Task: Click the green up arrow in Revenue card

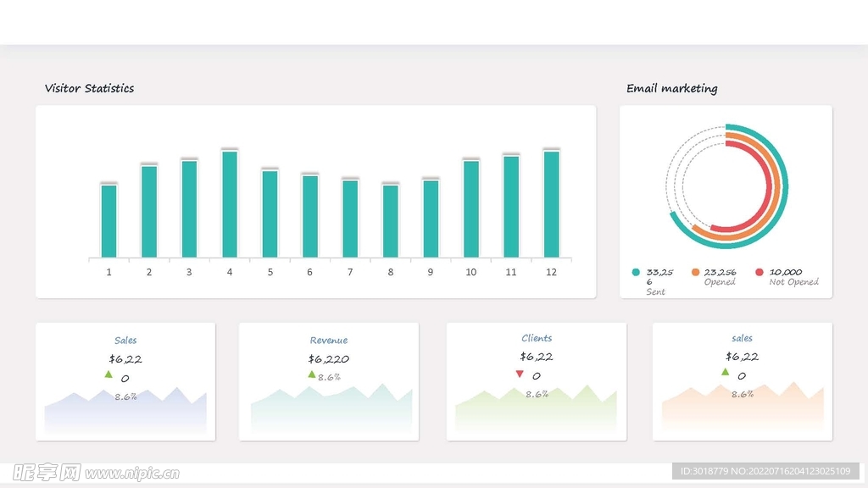Action: pos(312,374)
